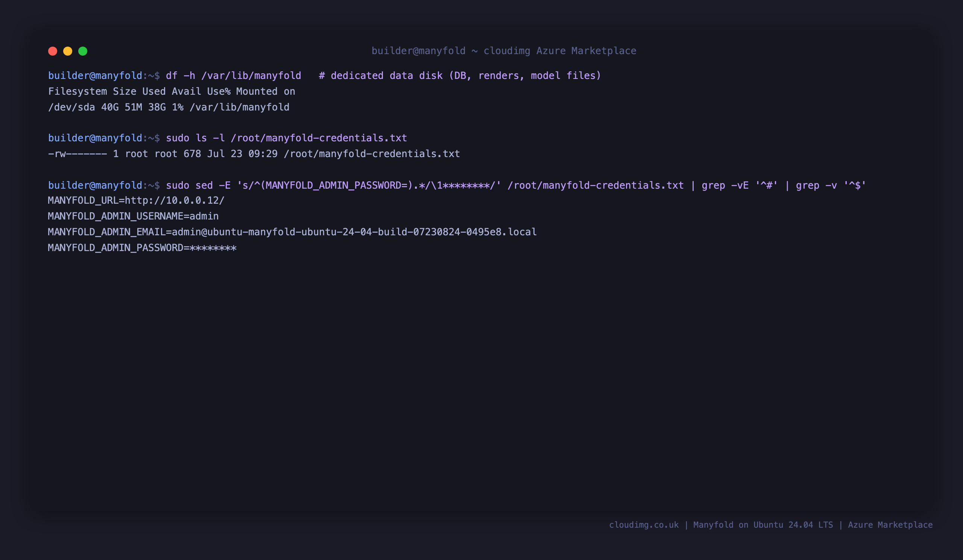Click the yellow minimize window button
Viewport: 963px width, 560px height.
click(68, 51)
